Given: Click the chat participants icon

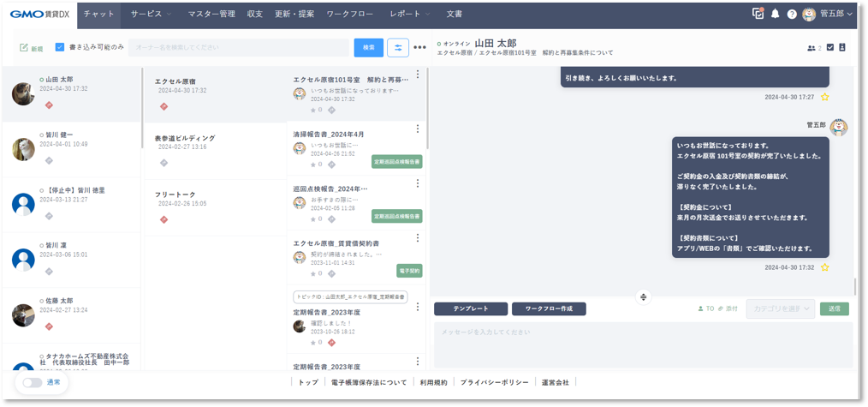Looking at the screenshot, I should tap(812, 48).
